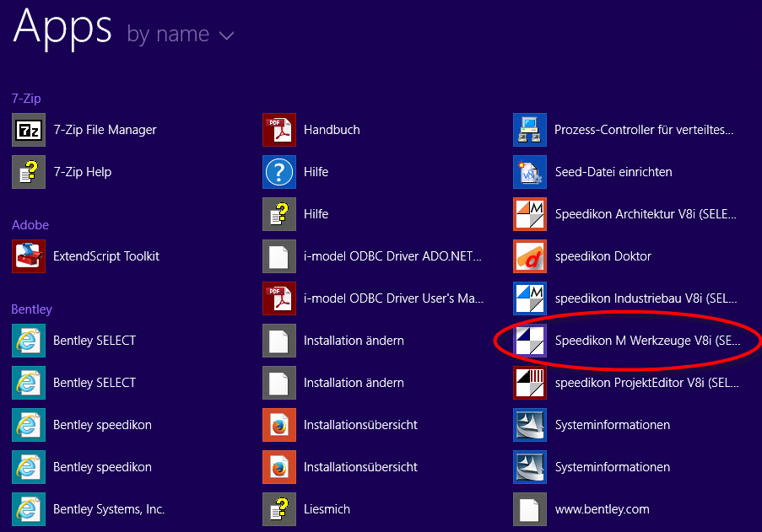
Task: Launch speedikon Industriebau V8i
Action: pos(625,298)
